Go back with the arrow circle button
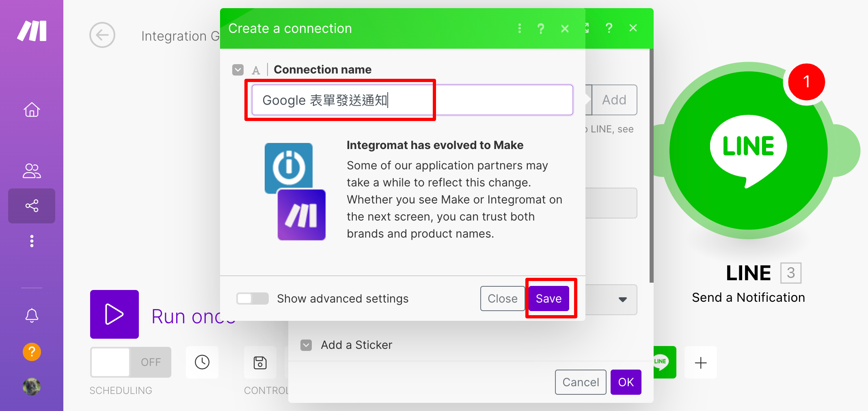 [x=102, y=35]
